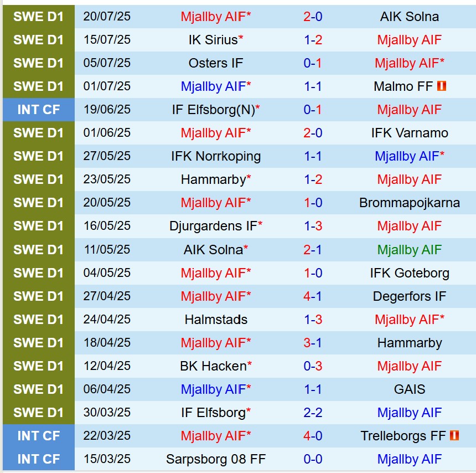Click the 4-1 score versus Degerfors IF

coord(313,296)
